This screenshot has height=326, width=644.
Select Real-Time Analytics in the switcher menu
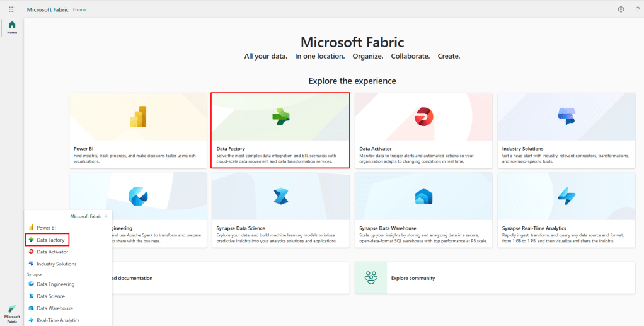[58, 320]
